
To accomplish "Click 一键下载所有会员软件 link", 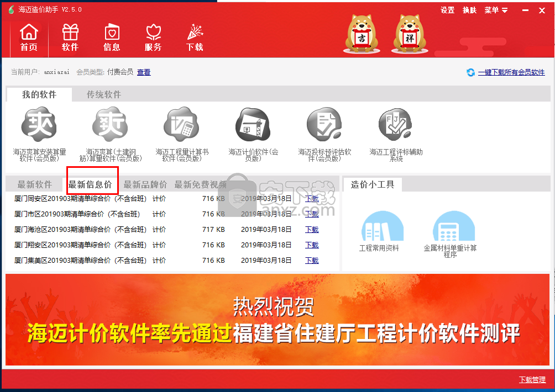I will click(511, 72).
